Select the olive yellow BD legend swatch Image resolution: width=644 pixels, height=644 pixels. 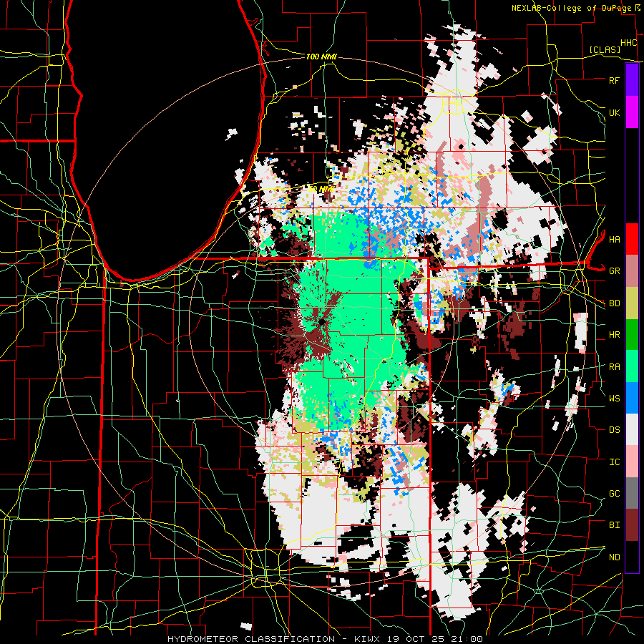pyautogui.click(x=632, y=303)
